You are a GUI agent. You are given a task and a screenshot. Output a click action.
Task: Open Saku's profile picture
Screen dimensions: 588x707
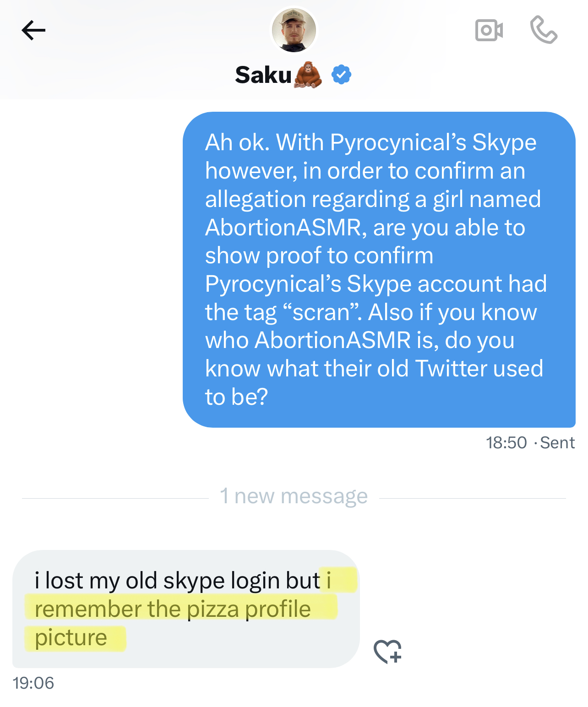point(294,30)
